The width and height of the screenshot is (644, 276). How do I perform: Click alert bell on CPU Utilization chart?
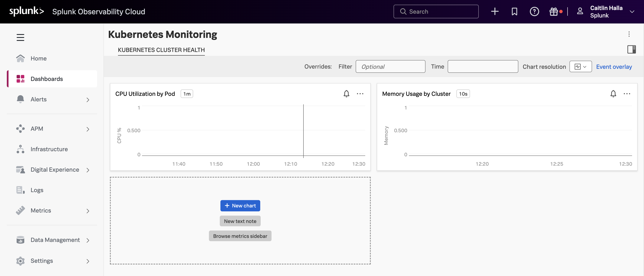pyautogui.click(x=346, y=94)
